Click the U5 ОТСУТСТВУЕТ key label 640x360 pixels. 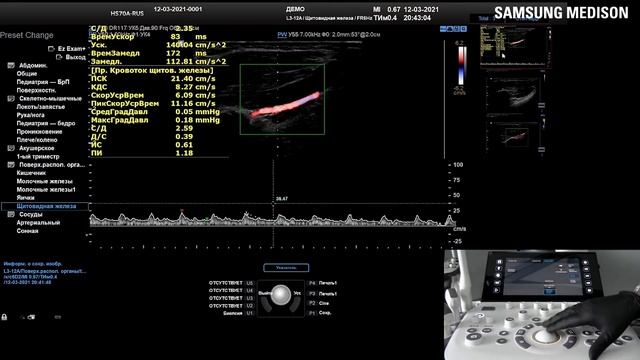click(231, 283)
